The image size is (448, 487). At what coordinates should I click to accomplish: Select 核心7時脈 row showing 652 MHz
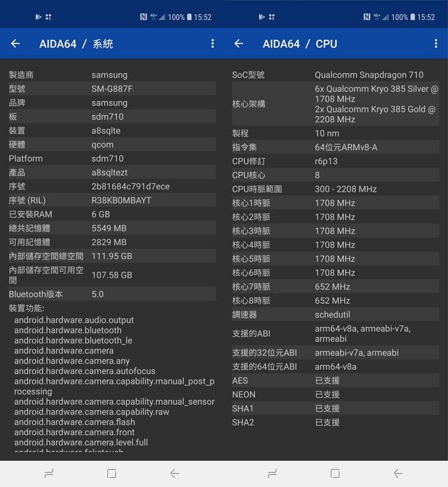(x=335, y=286)
